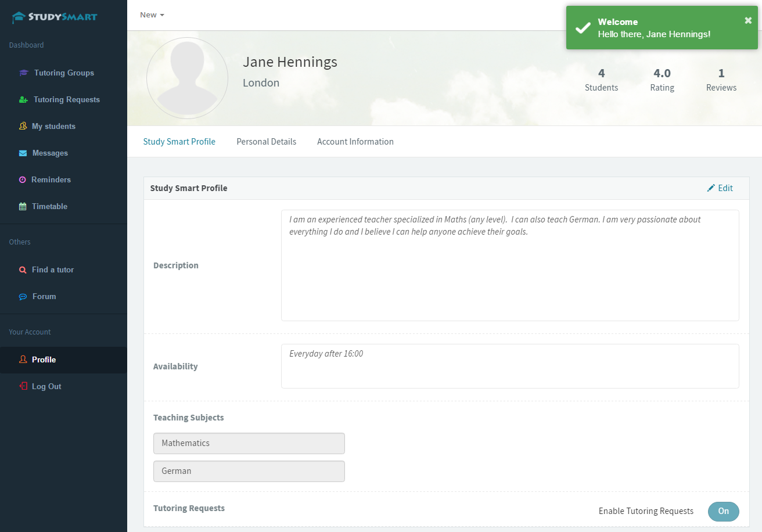Dismiss the Welcome notification
Image resolution: width=762 pixels, height=532 pixels.
pos(748,20)
